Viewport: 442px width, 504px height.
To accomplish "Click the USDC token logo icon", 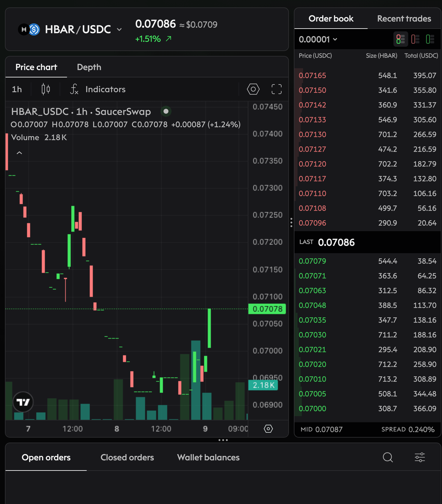I will (x=34, y=30).
